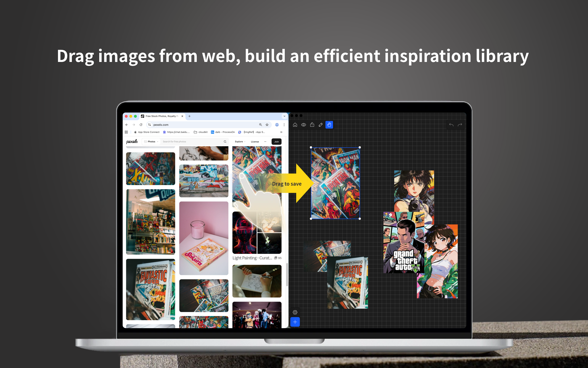Image resolution: width=588 pixels, height=368 pixels.
Task: Open the Chrome three-dot menu
Action: 284,125
